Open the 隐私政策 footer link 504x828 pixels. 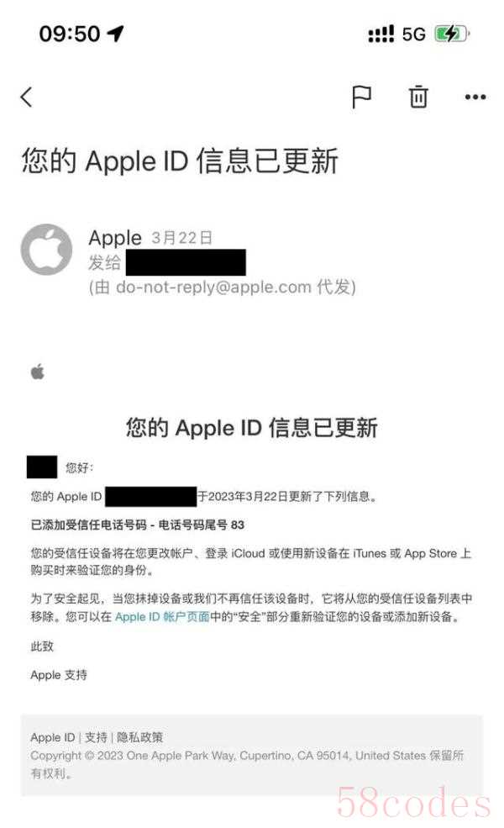[139, 737]
